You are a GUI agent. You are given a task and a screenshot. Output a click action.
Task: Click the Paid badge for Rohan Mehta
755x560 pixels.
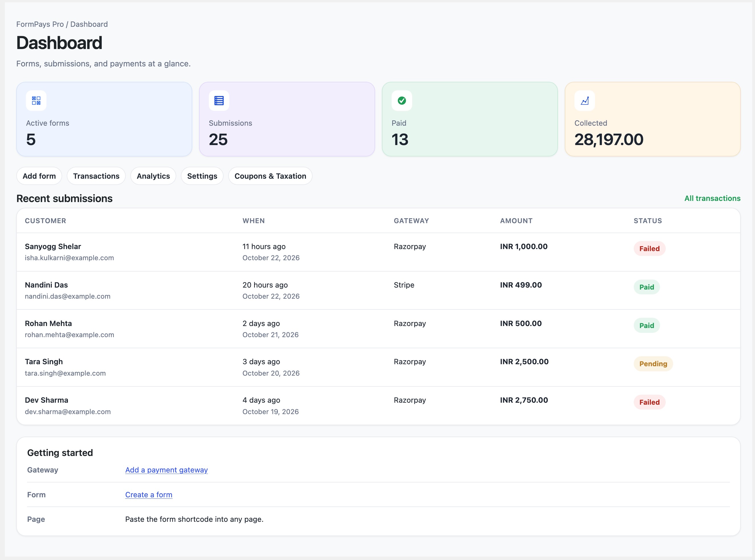(647, 325)
